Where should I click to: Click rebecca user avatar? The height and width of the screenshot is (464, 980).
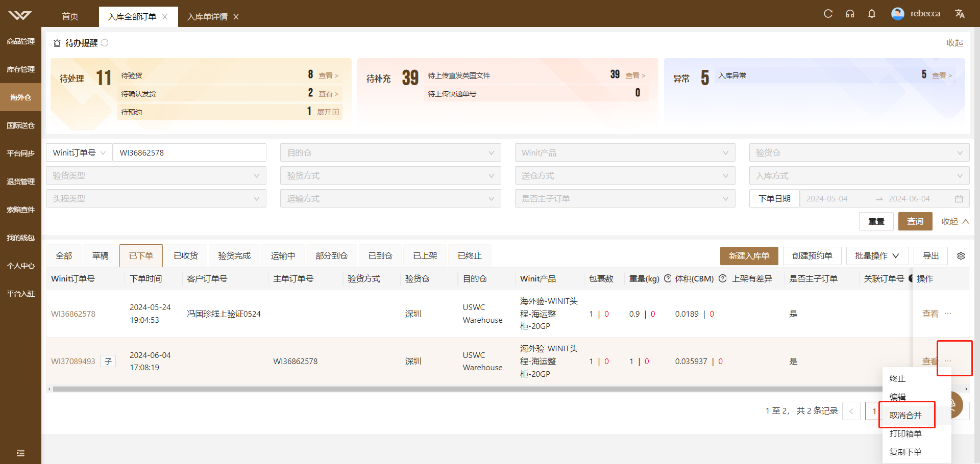click(x=898, y=14)
